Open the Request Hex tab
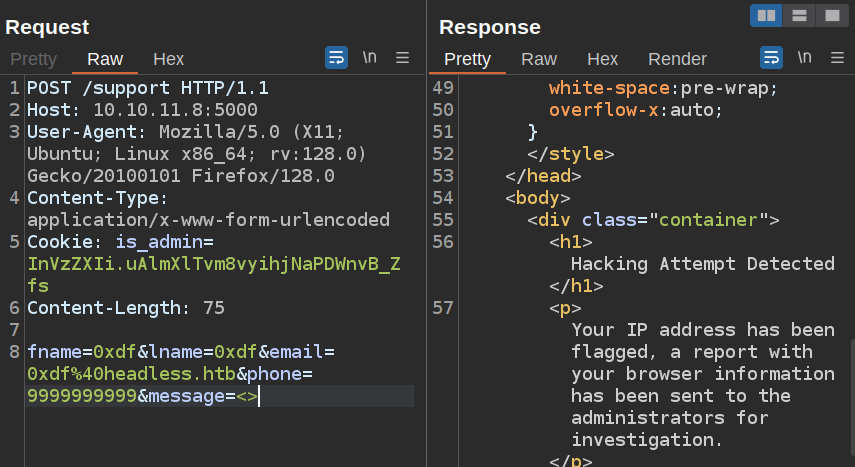This screenshot has height=467, width=855. 168,59
